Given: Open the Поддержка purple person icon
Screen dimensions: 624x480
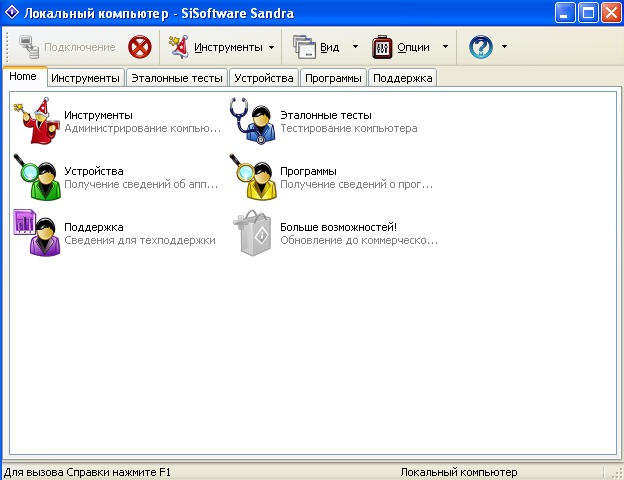Looking at the screenshot, I should tap(37, 233).
